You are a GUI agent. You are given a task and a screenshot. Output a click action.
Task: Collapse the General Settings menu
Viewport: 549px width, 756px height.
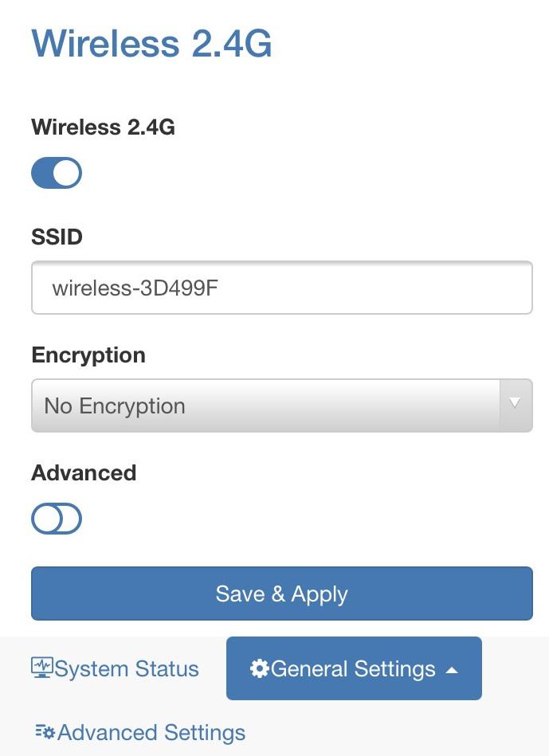click(x=354, y=668)
